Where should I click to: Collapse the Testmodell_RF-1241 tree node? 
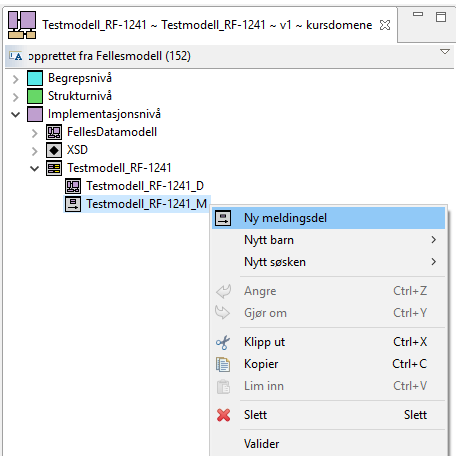34,169
